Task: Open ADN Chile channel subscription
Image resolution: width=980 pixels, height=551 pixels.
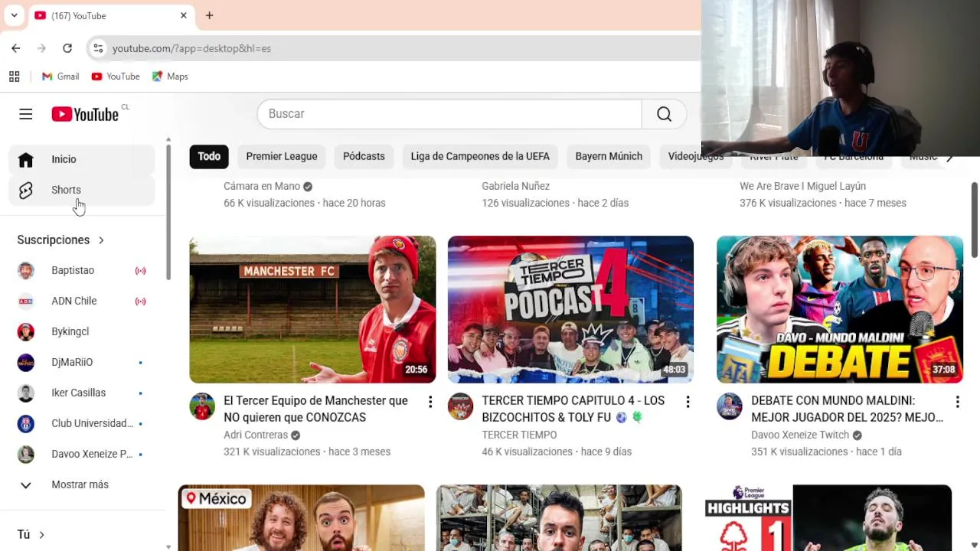Action: coord(82,301)
